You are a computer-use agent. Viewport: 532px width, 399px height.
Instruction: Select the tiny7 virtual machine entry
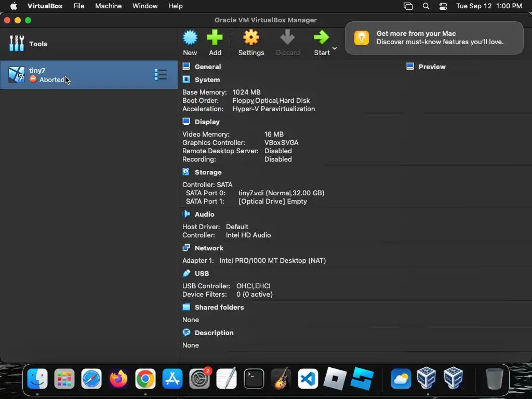tap(88, 75)
